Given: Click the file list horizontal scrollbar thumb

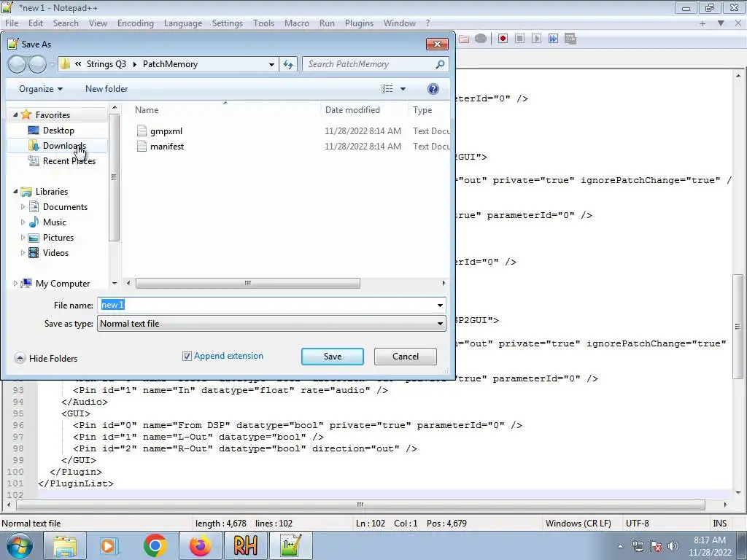Looking at the screenshot, I should click(x=248, y=284).
